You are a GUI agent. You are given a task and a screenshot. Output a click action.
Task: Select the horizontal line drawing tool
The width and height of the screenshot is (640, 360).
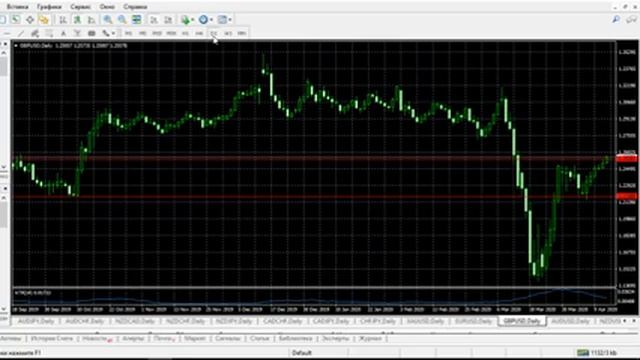click(7, 33)
